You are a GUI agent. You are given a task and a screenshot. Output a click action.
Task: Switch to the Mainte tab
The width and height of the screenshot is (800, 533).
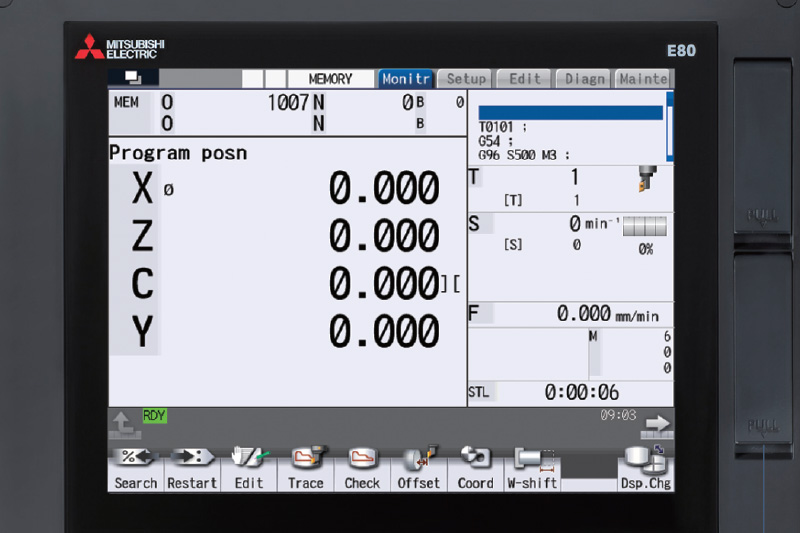coord(642,78)
